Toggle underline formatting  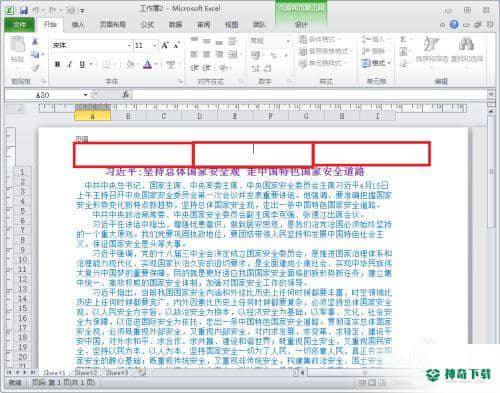(82, 64)
